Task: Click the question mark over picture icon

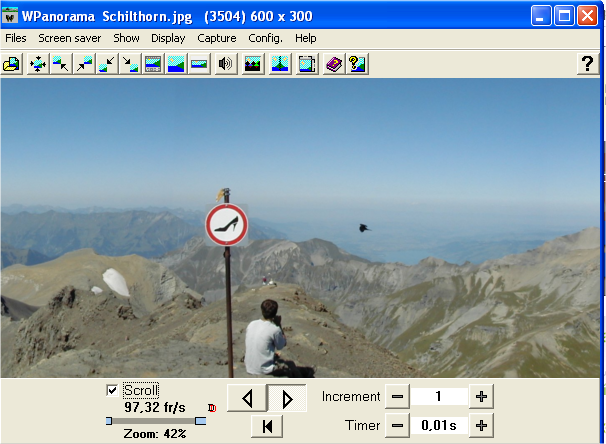Action: tap(357, 64)
